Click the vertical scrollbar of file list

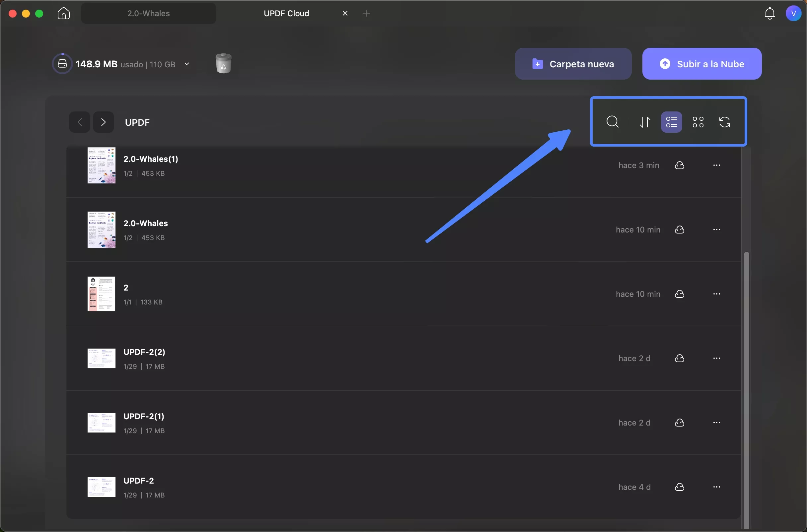(746, 390)
